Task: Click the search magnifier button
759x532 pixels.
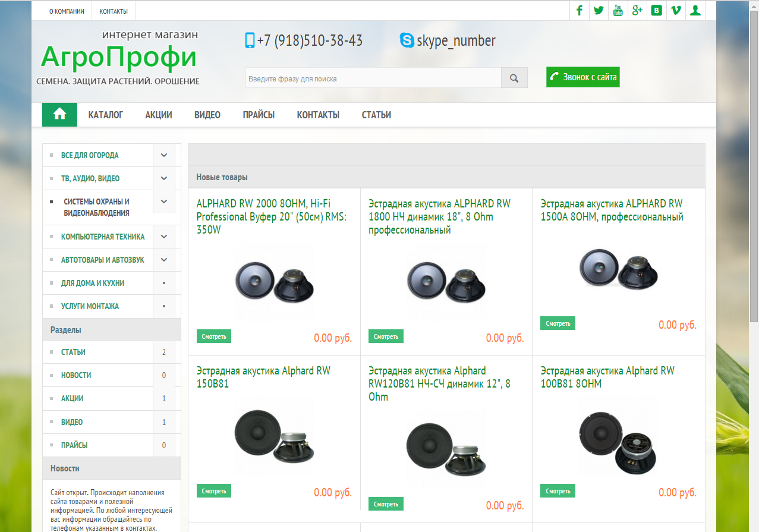Action: coord(515,78)
